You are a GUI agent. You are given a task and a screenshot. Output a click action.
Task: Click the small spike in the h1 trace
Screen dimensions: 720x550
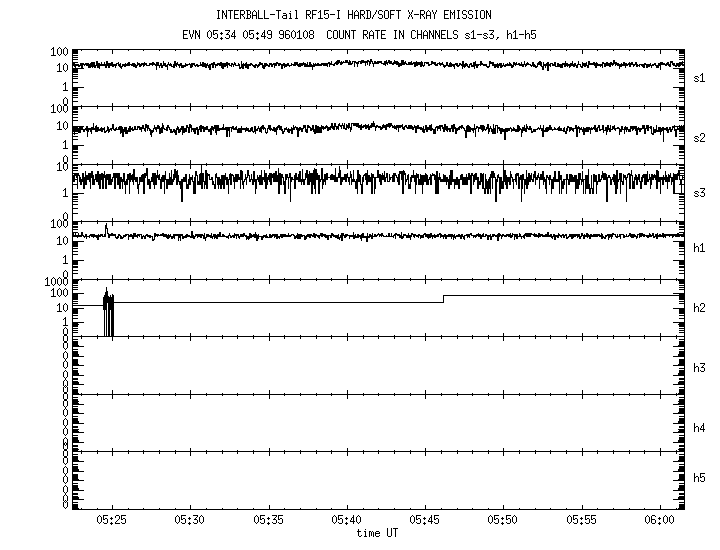pyautogui.click(x=106, y=230)
